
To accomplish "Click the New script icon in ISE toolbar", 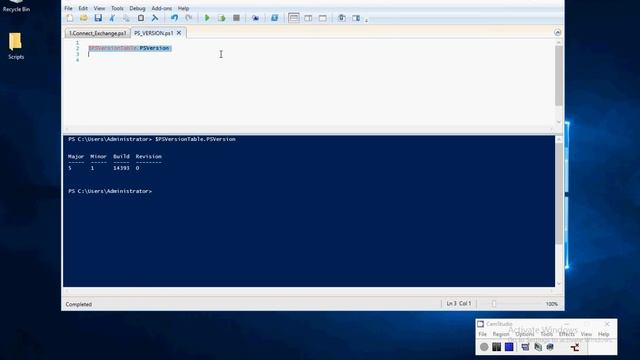I will click(x=70, y=18).
